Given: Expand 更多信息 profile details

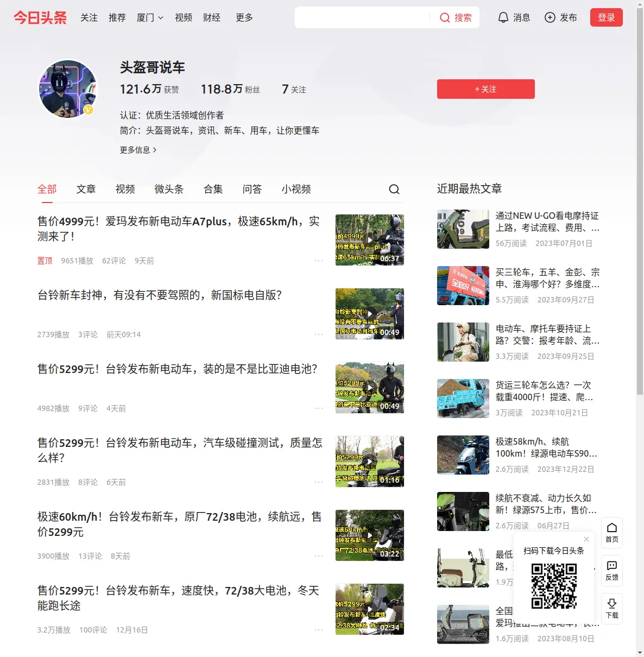Looking at the screenshot, I should [x=138, y=150].
